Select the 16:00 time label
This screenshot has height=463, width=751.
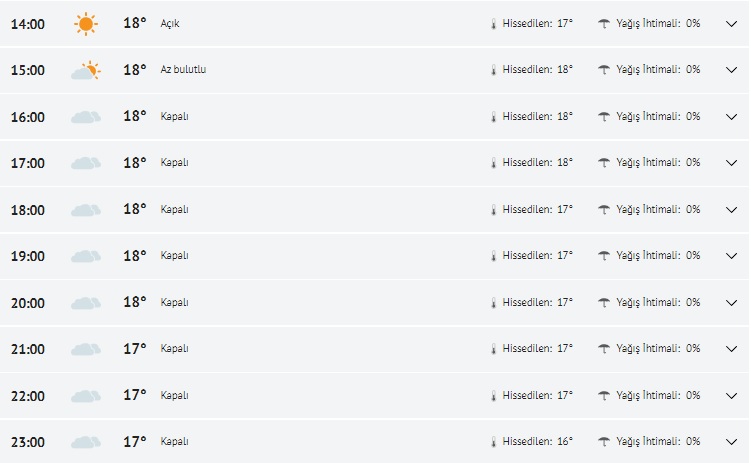[x=28, y=117]
